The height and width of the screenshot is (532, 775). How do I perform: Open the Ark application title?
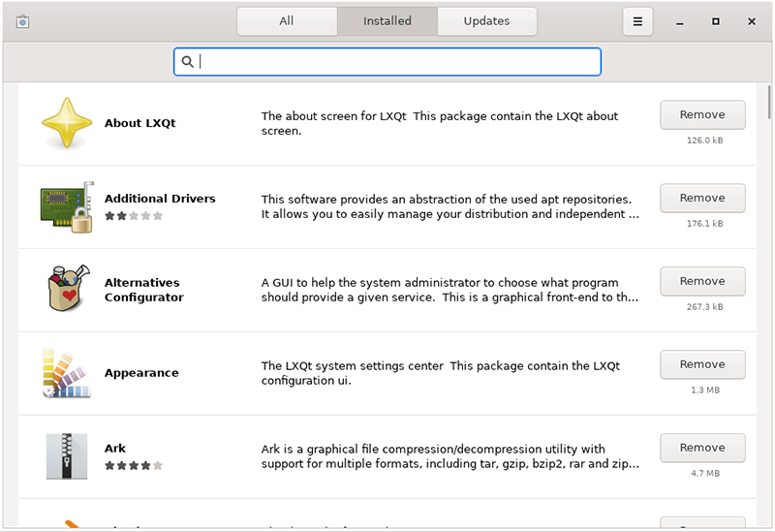coord(115,449)
